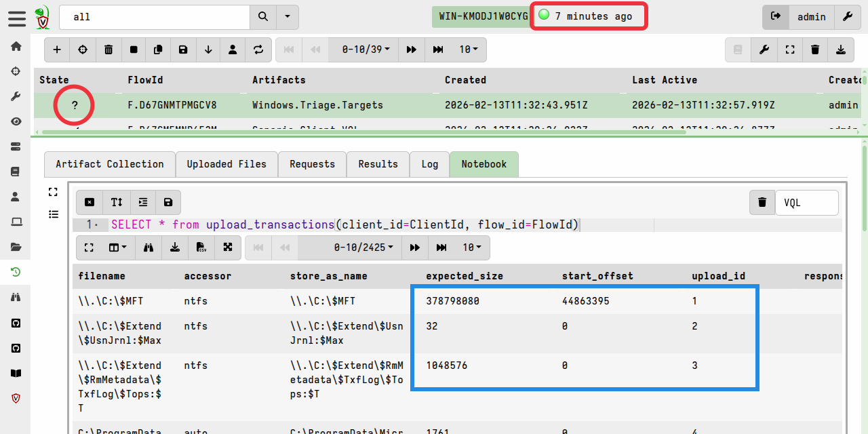Click the admin user button

click(811, 17)
